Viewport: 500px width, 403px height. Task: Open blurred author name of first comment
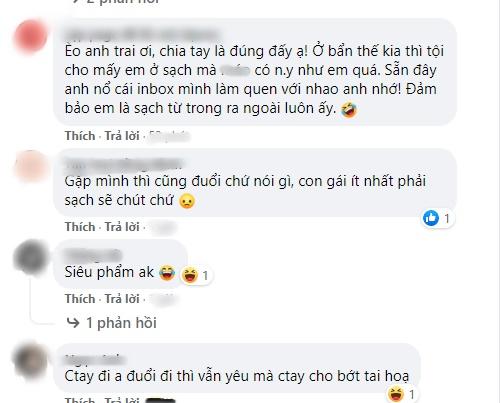pyautogui.click(x=142, y=35)
